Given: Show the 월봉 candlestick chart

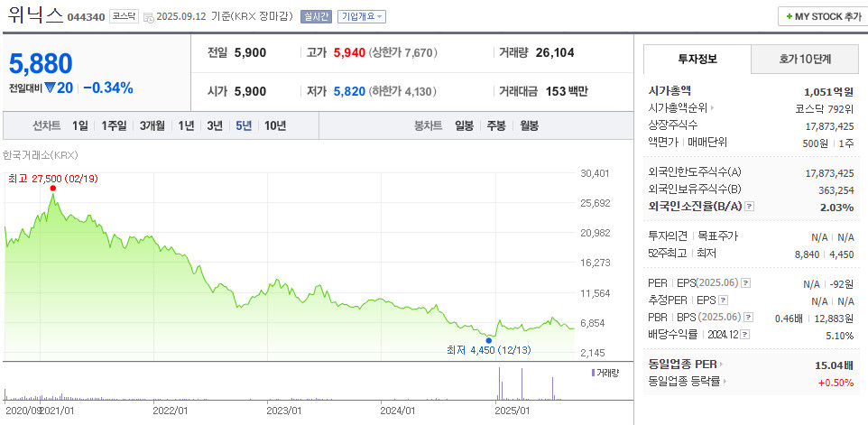Looking at the screenshot, I should click(529, 125).
